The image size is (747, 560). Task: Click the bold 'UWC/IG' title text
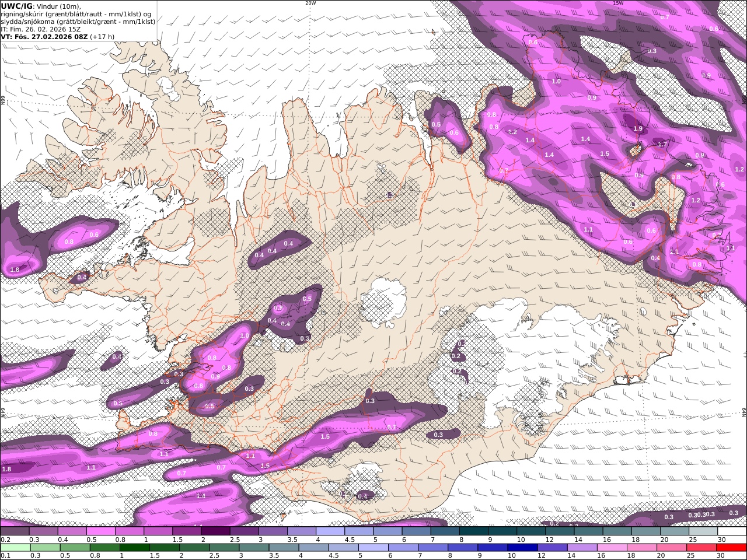(x=17, y=6)
